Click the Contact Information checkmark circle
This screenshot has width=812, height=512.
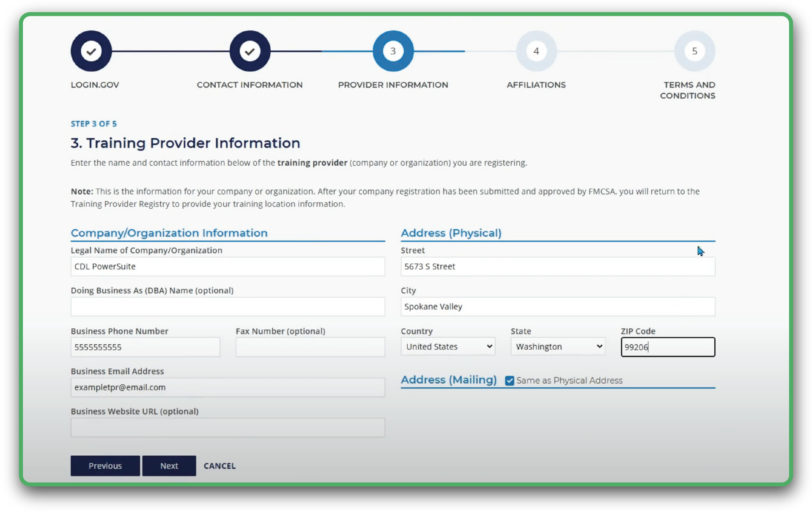(250, 51)
